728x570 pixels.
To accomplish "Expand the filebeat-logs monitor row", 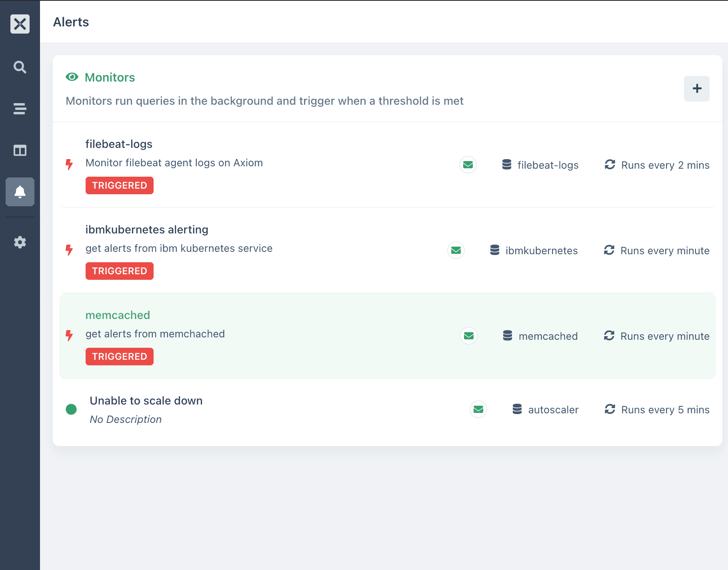I will (119, 144).
